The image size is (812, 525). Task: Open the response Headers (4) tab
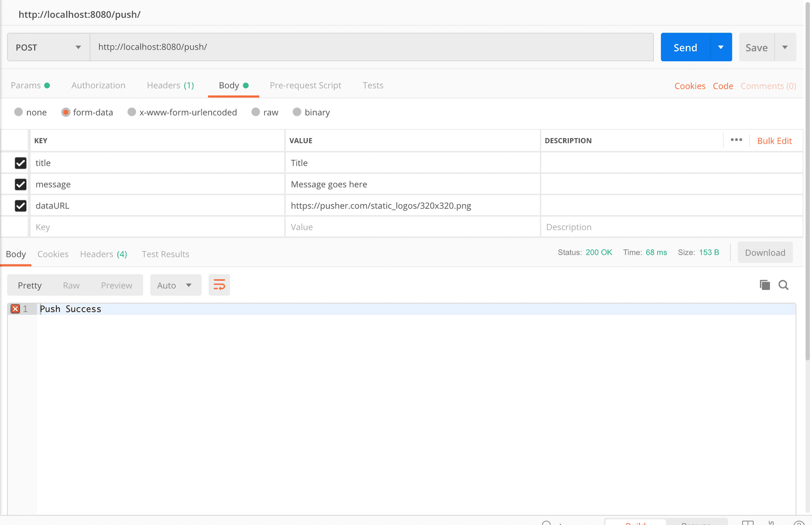tap(104, 254)
